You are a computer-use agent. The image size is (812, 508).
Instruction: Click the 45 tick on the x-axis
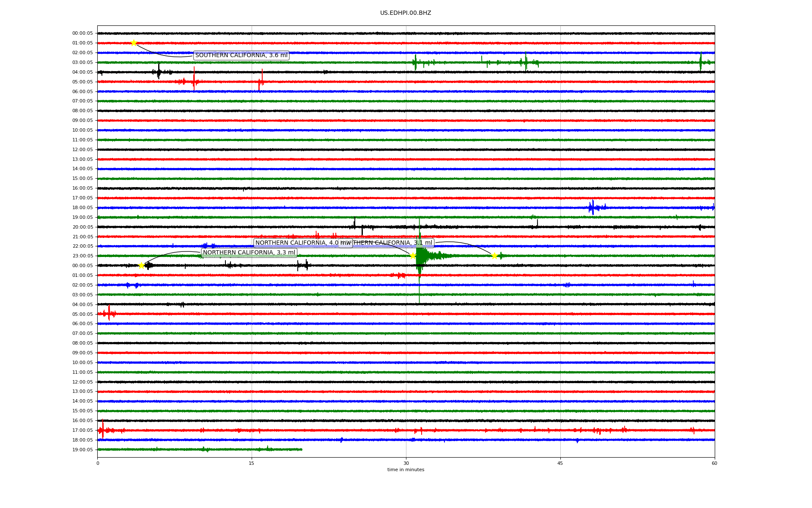coord(560,463)
